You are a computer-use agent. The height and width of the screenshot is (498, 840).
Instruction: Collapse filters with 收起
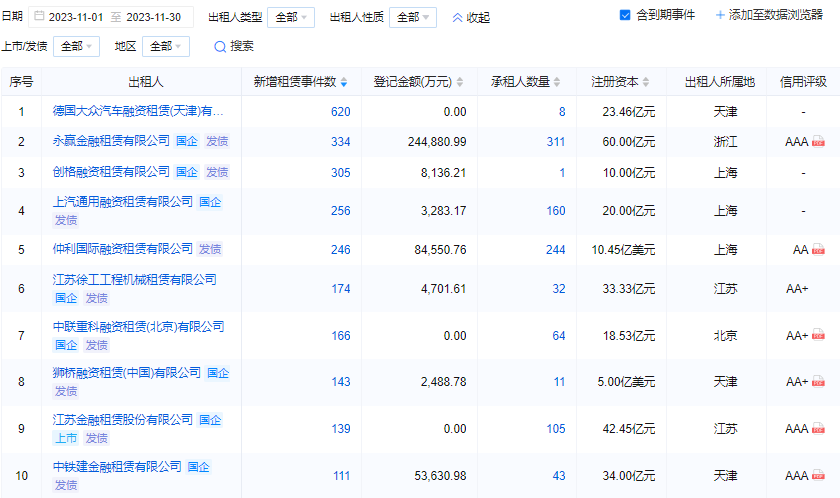(x=471, y=18)
